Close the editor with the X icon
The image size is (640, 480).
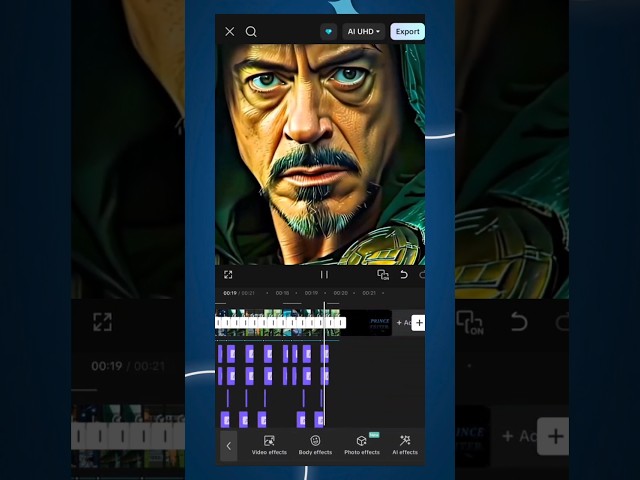(x=229, y=31)
